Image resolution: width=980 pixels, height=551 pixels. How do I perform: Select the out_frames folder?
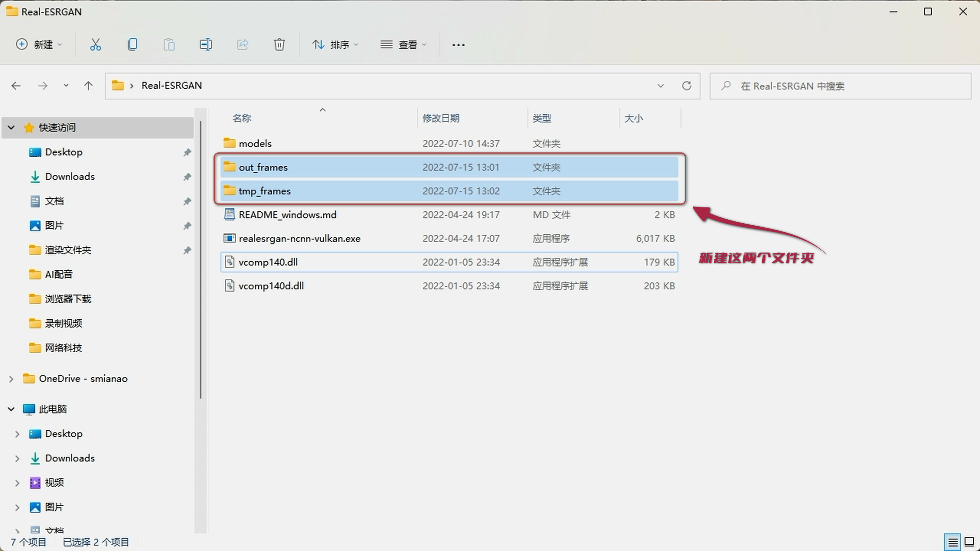tap(449, 167)
